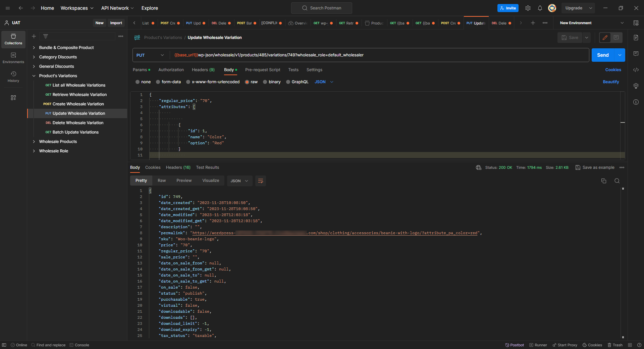Viewport: 644px width, 349px height.
Task: Expand the Wholesale Products folder
Action: 34,142
